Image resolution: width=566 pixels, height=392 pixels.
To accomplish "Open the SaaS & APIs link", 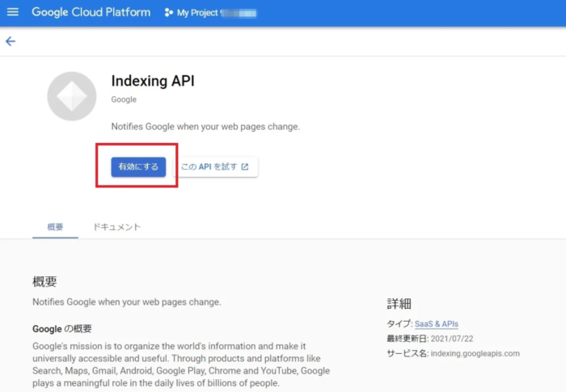I will (437, 324).
